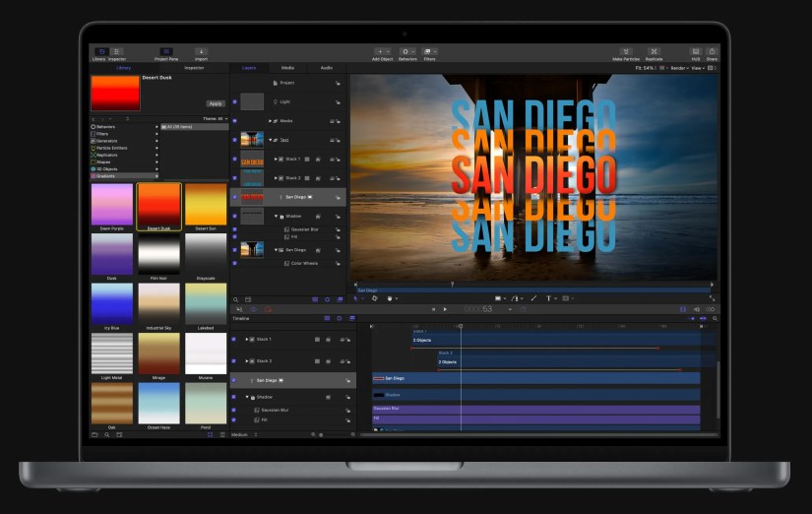Screen dimensions: 812x514
Task: Expand Stack 1 in Timeline list
Action: coord(246,340)
